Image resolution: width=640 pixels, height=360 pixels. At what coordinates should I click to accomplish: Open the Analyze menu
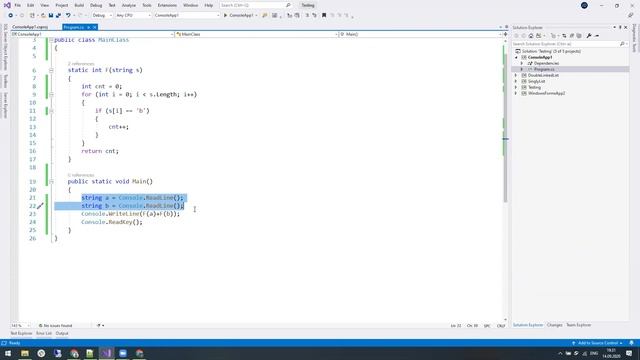[129, 5]
